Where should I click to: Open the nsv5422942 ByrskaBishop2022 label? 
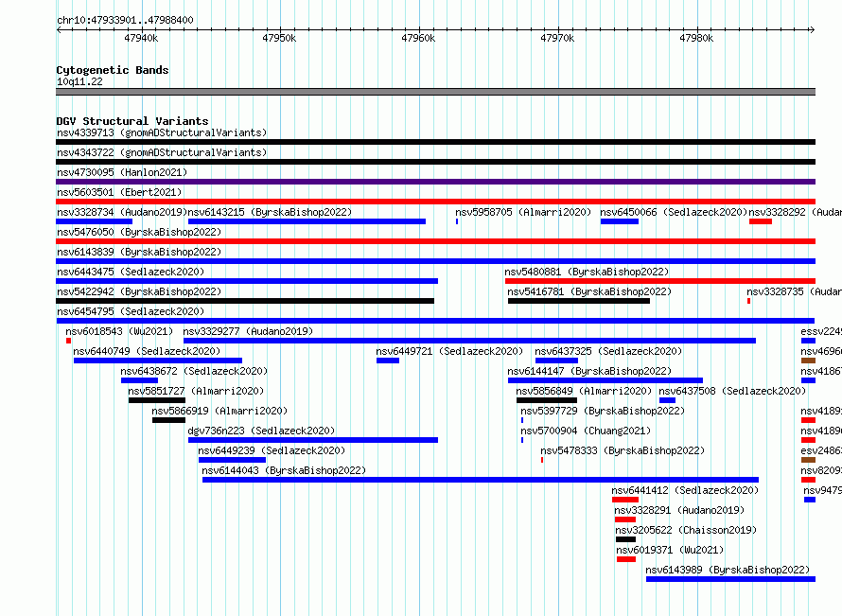[x=139, y=291]
